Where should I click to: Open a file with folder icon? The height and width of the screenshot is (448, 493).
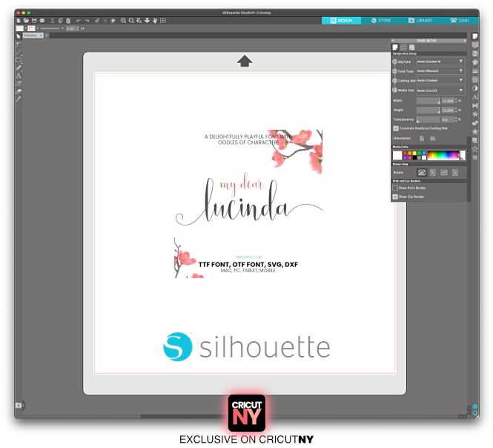[26, 21]
